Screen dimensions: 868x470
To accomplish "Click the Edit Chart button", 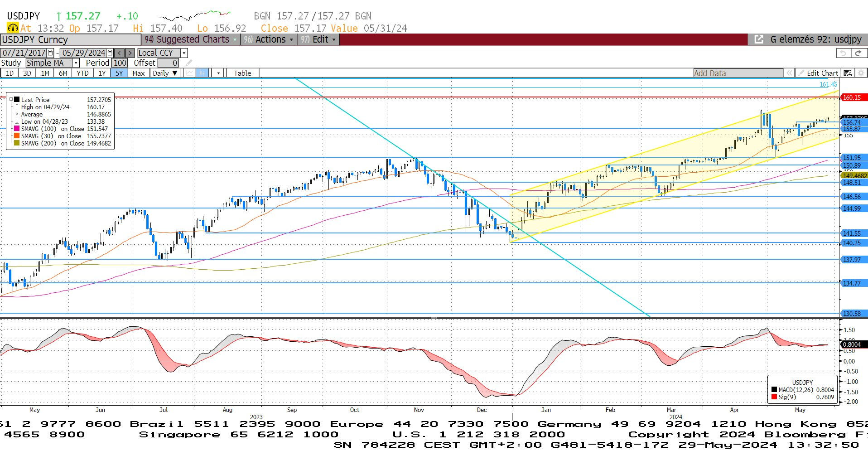I will pyautogui.click(x=818, y=73).
